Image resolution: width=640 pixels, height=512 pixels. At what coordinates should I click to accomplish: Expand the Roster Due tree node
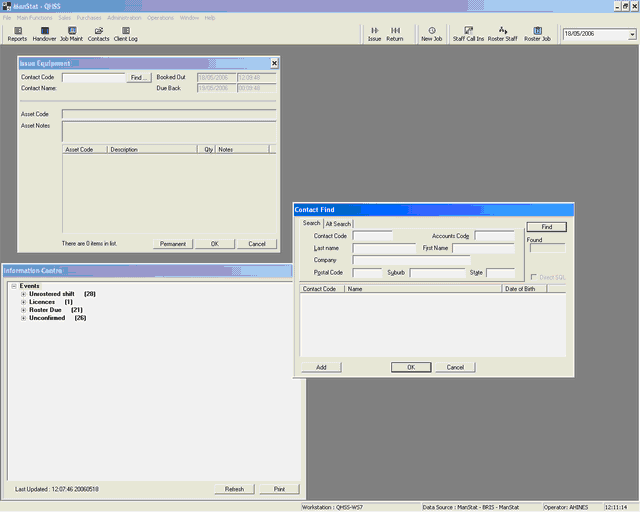coord(24,310)
